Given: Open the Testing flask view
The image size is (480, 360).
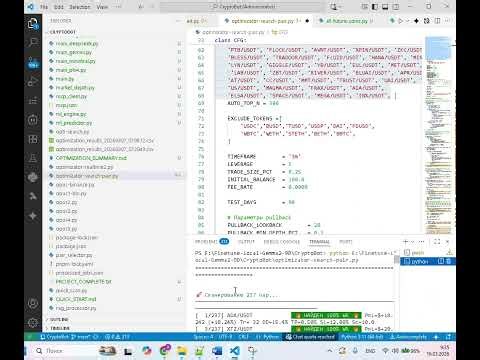Looking at the screenshot, I should [33, 158].
